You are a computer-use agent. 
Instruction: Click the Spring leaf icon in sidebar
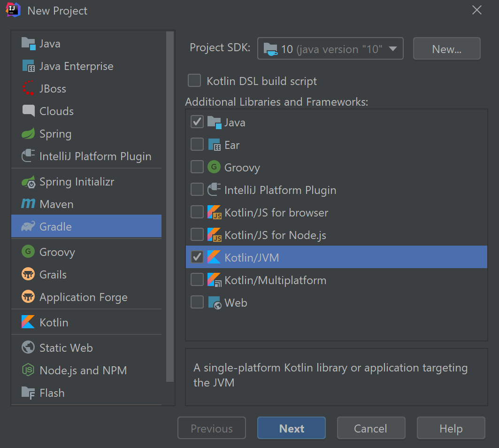tap(28, 134)
